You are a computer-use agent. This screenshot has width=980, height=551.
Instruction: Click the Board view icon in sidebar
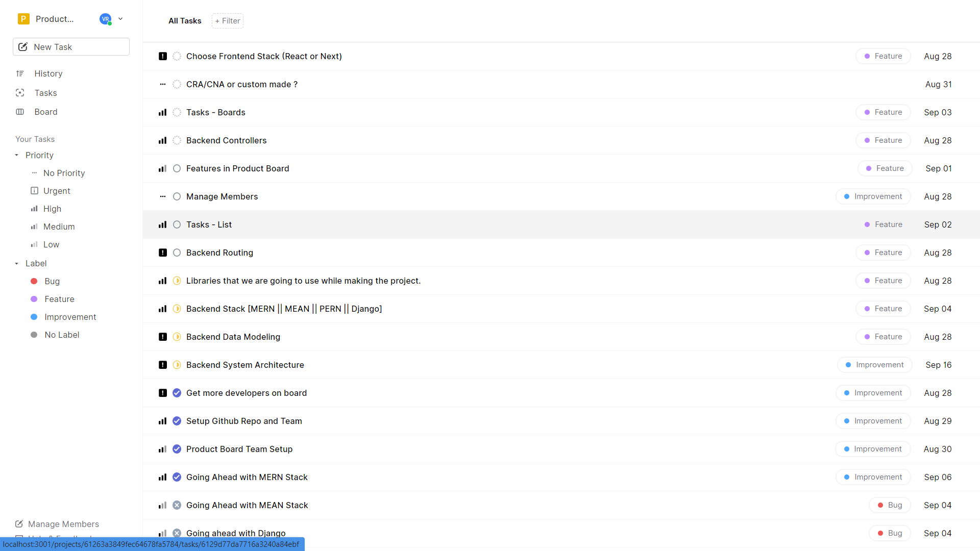tap(20, 111)
